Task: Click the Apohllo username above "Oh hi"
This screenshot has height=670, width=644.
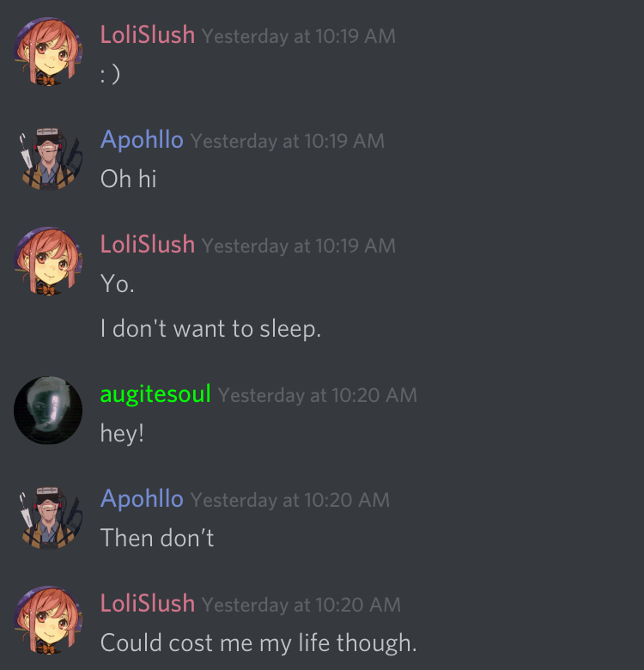Action: point(142,140)
